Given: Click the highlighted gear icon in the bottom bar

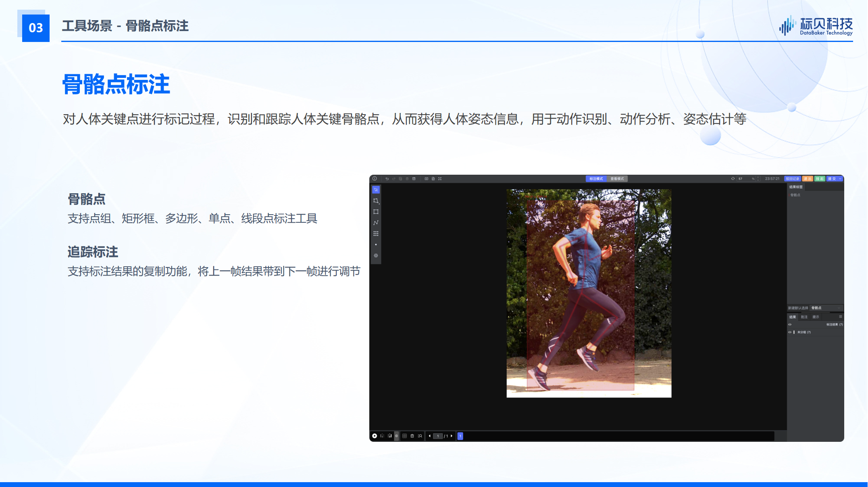Looking at the screenshot, I should click(397, 436).
